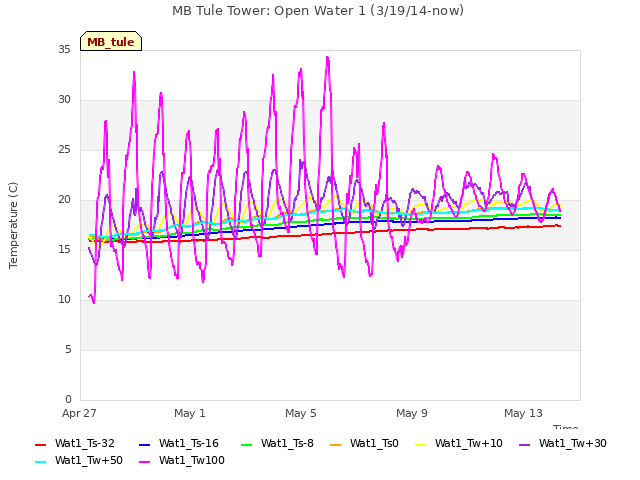640x480 pixels.
Task: Toggle the Wat1_Ts-16 legend label
Action: point(189,443)
